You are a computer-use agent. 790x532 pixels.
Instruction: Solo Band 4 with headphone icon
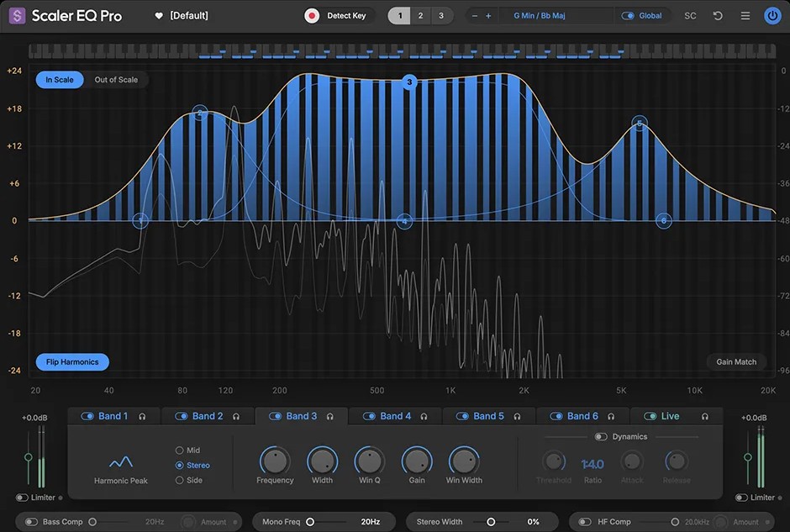424,417
